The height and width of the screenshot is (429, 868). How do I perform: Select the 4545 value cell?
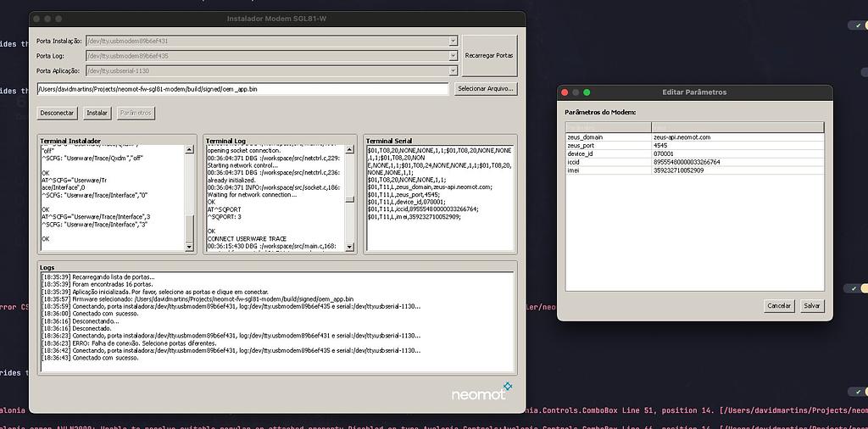point(738,145)
